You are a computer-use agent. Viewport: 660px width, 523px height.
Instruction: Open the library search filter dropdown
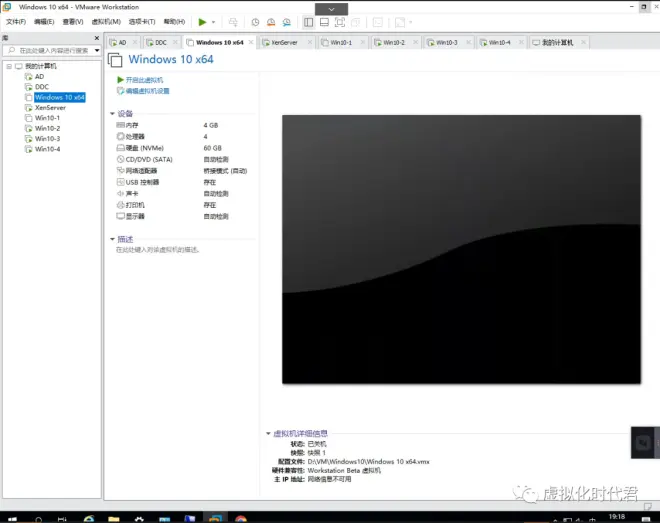coord(97,50)
